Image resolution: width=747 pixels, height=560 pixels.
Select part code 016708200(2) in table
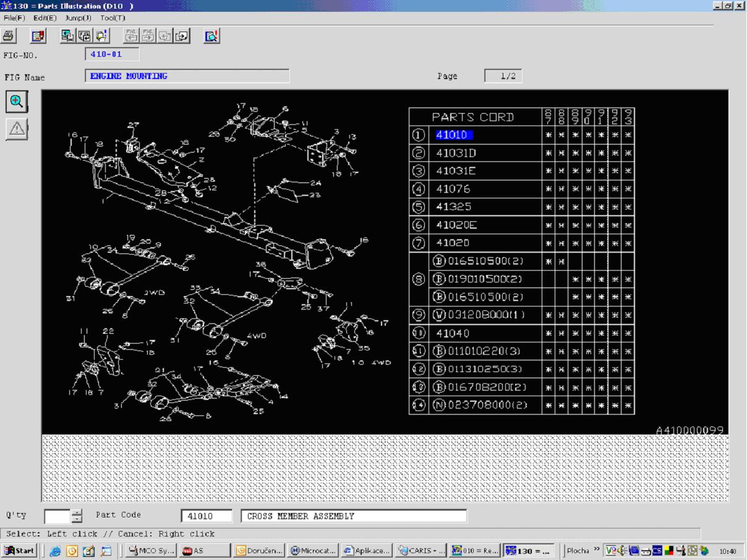click(x=479, y=388)
